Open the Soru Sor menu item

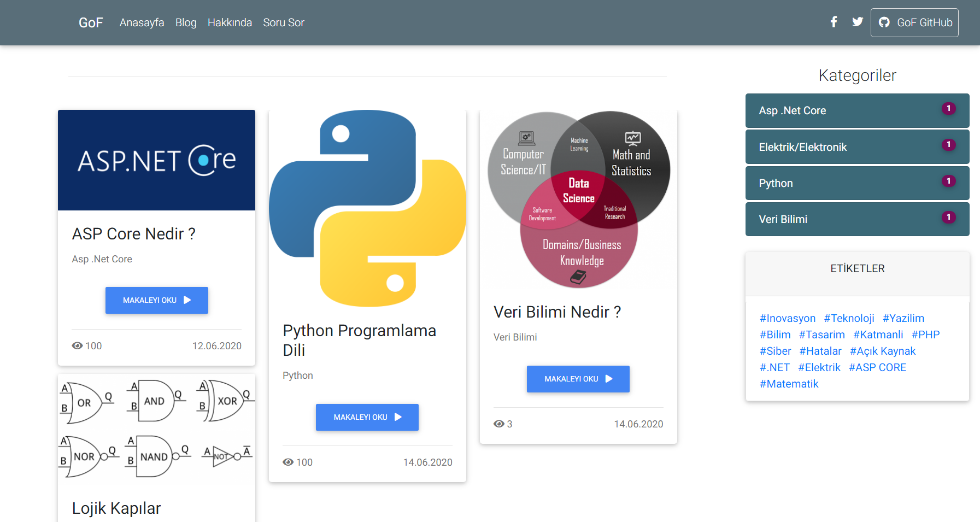pyautogui.click(x=284, y=22)
